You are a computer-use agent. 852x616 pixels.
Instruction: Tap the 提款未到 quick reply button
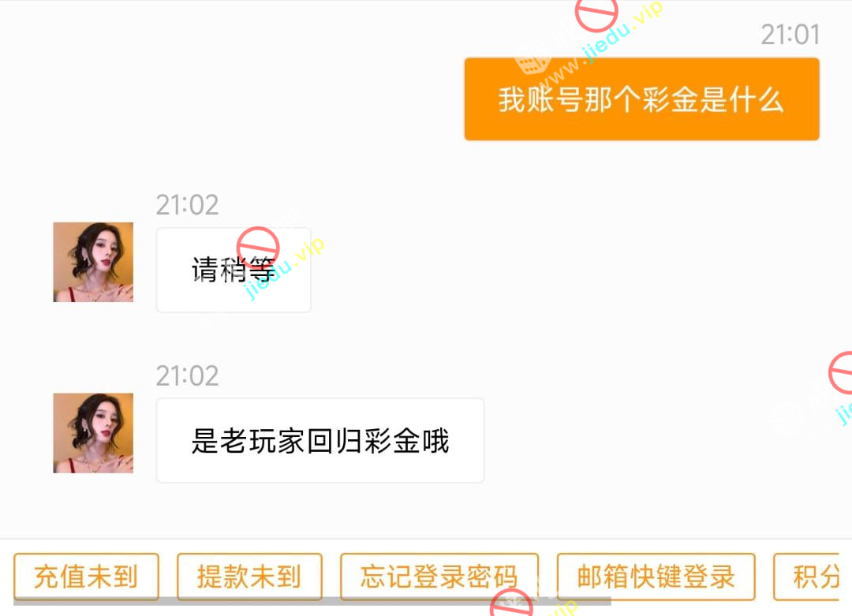coord(249,577)
